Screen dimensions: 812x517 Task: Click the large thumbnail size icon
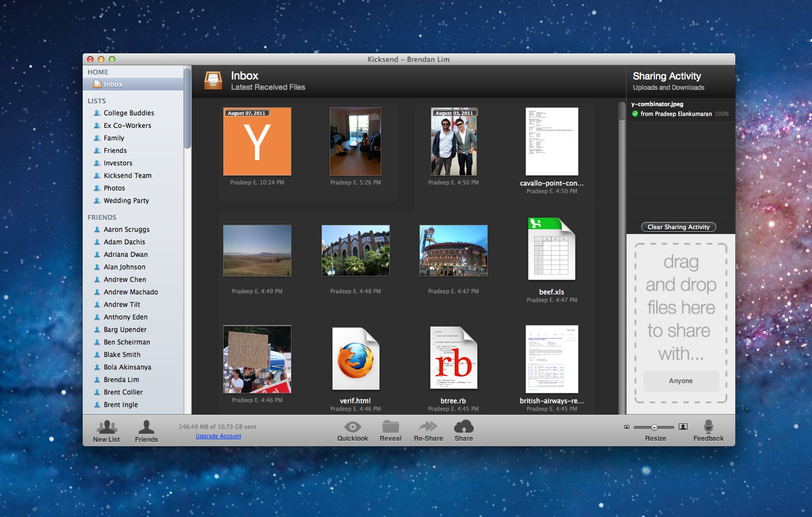[683, 427]
